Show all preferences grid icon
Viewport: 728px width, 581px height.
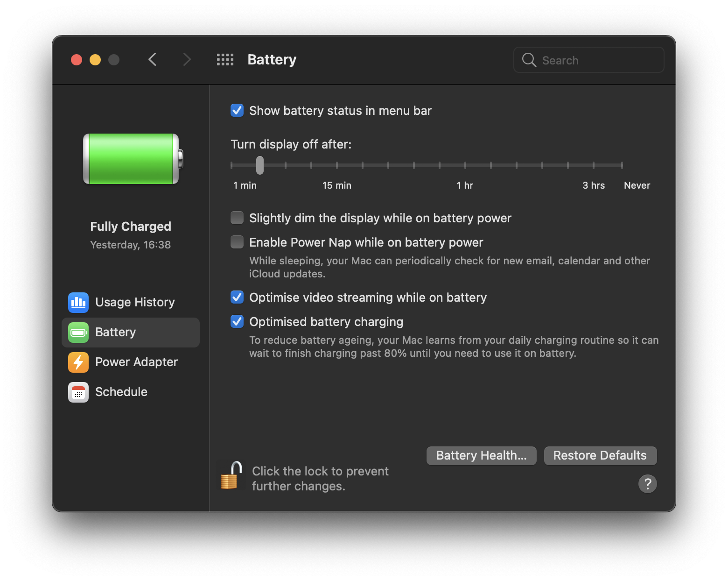(225, 60)
